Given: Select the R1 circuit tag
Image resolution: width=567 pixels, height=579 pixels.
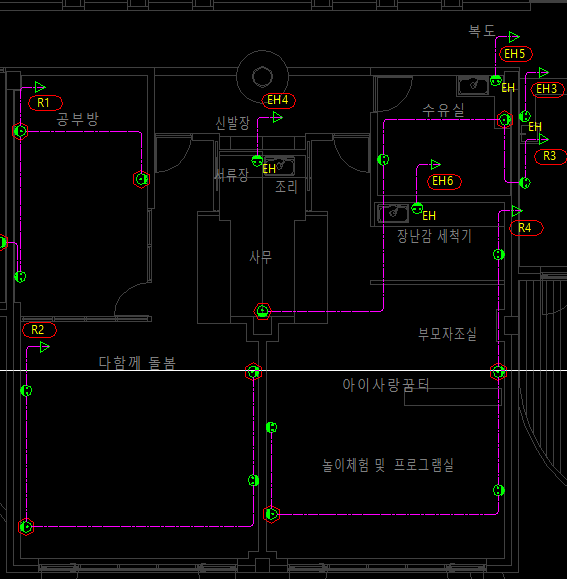Looking at the screenshot, I should [45, 103].
